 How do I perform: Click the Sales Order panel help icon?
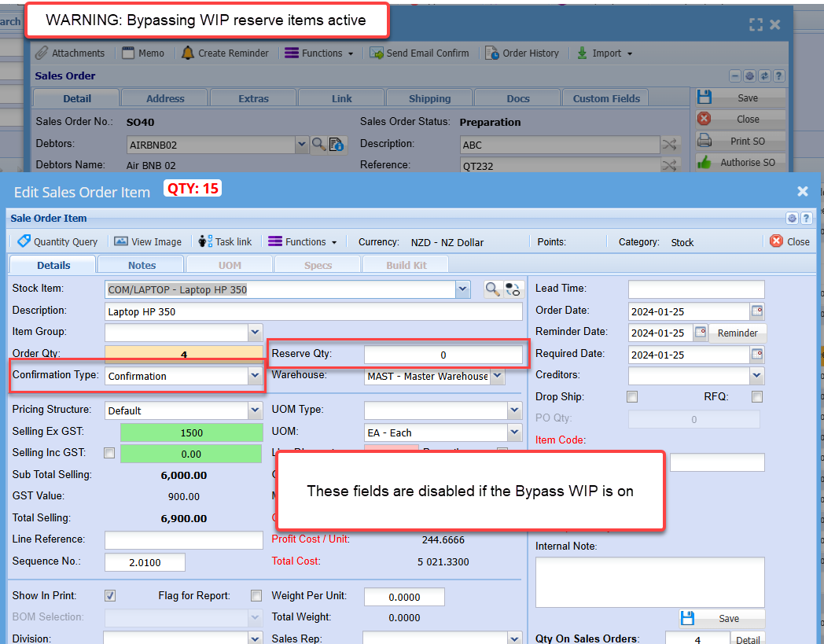coord(779,75)
